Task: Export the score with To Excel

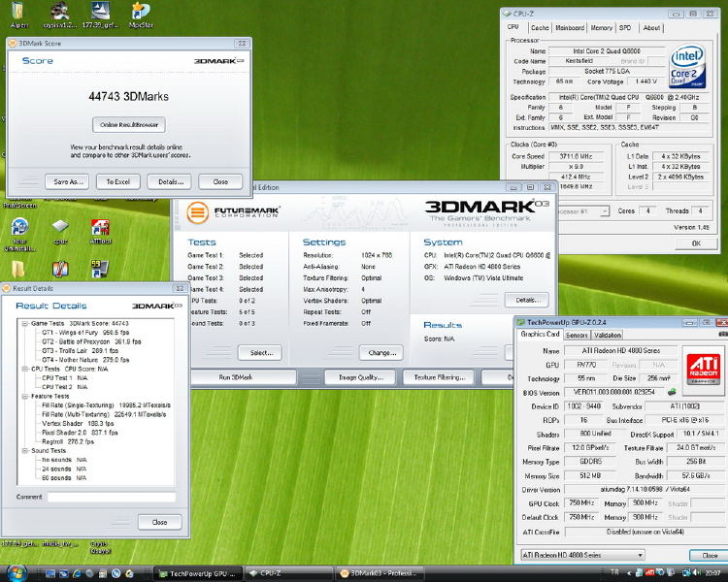Action: (117, 182)
